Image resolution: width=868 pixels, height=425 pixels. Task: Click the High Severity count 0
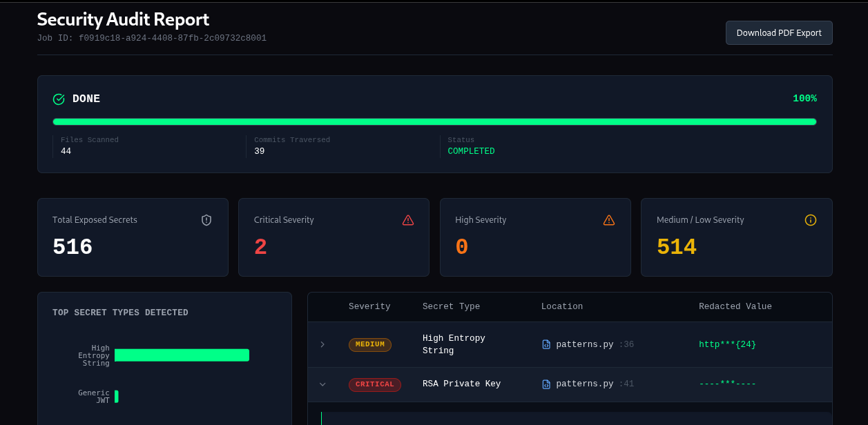(462, 247)
